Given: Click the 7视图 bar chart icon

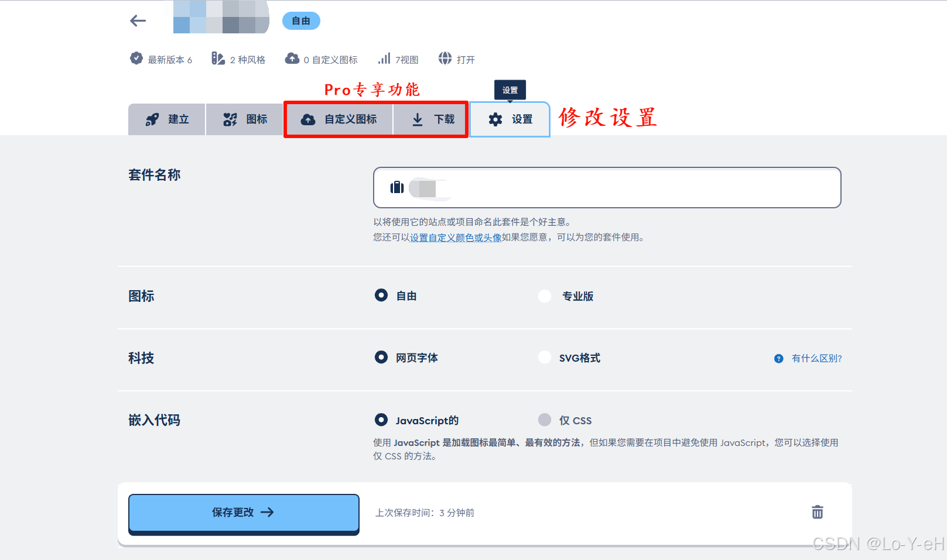Looking at the screenshot, I should pyautogui.click(x=385, y=59).
